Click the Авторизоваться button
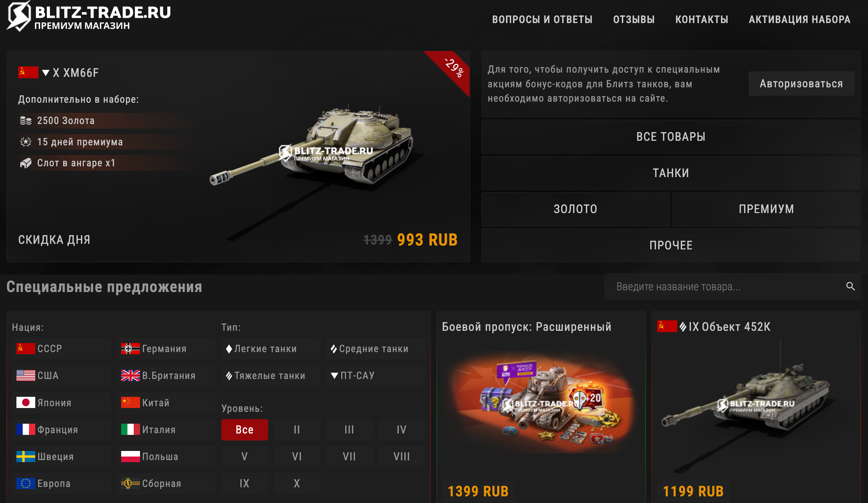 (801, 84)
